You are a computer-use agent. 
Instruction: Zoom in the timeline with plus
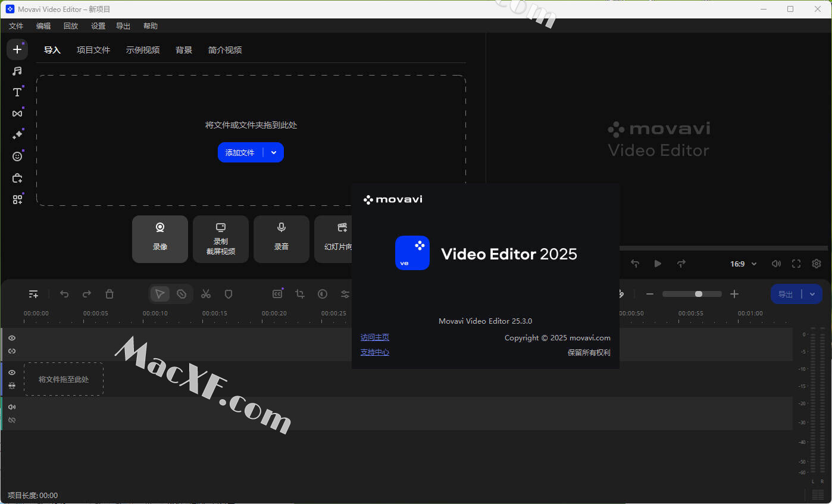click(734, 294)
